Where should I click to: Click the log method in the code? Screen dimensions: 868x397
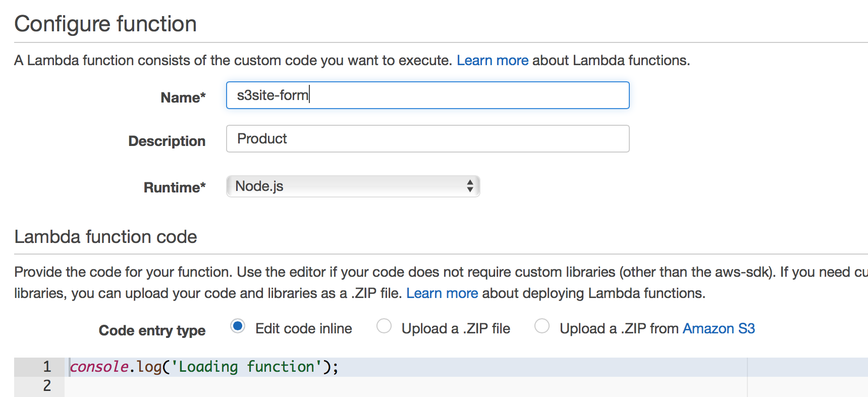click(149, 367)
